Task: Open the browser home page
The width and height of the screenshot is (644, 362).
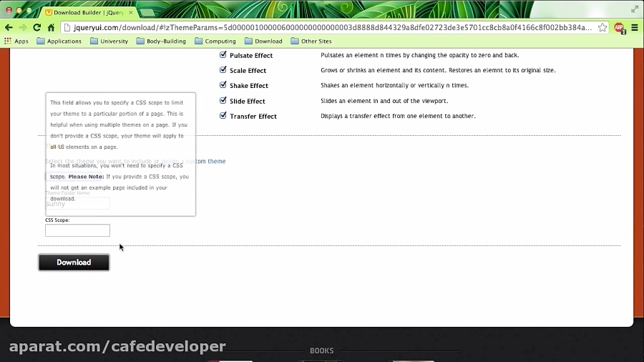Action: pos(51,27)
